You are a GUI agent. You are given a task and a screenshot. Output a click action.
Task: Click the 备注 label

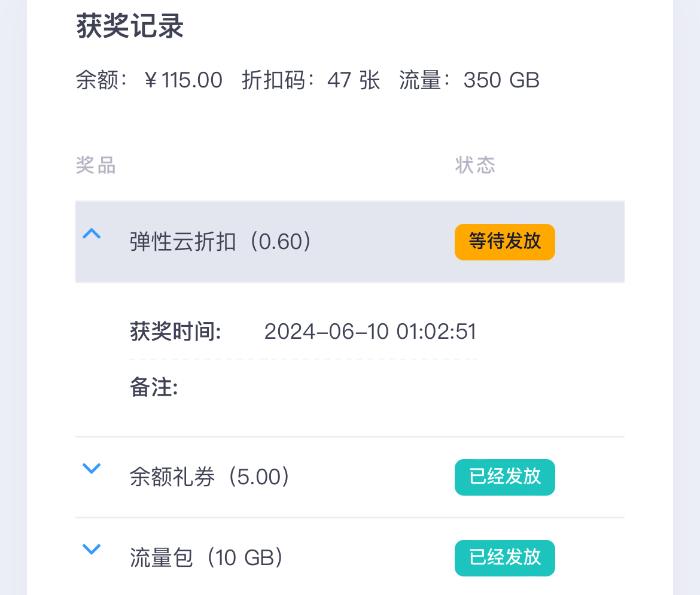pos(154,388)
